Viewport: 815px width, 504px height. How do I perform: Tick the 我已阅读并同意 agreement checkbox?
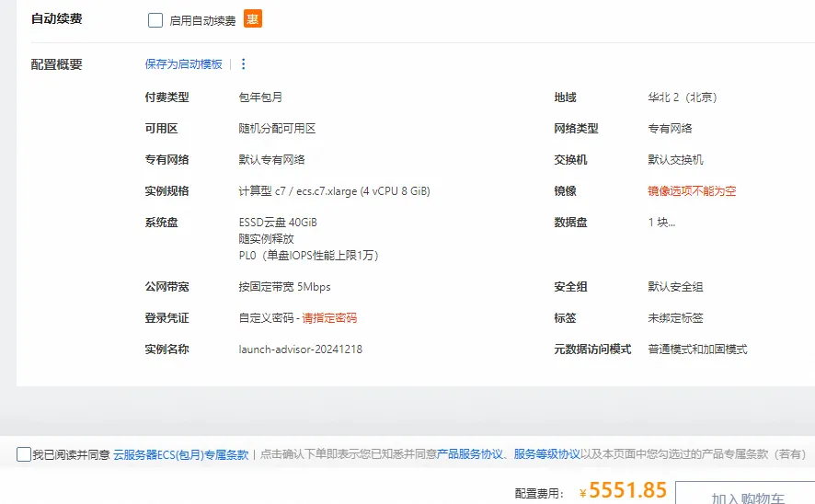click(24, 454)
